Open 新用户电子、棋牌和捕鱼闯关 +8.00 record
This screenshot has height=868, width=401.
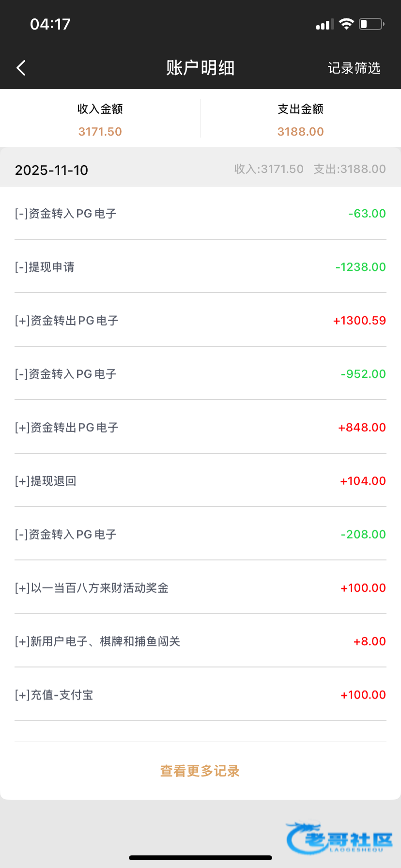pyautogui.click(x=200, y=641)
